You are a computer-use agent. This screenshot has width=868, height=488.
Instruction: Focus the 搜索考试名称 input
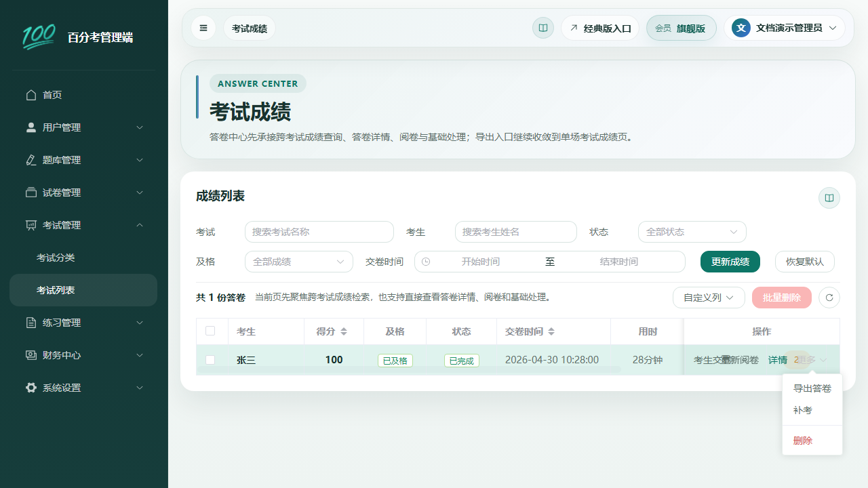[319, 232]
